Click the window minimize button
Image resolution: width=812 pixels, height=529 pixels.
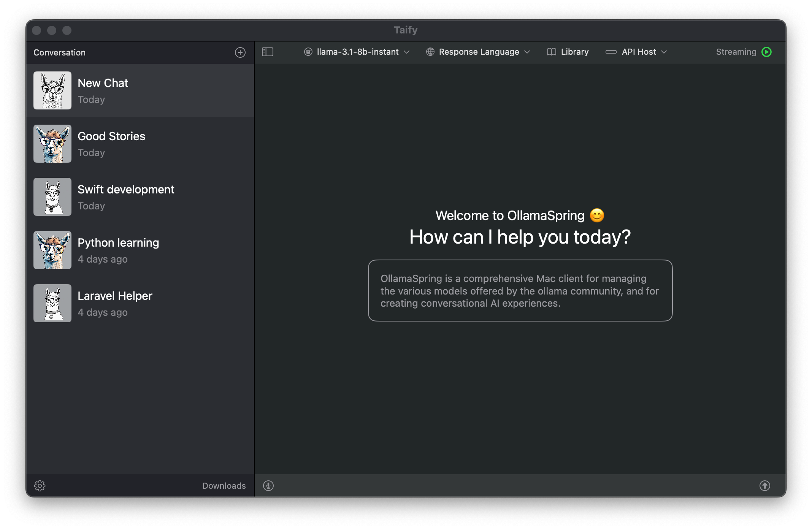point(52,30)
